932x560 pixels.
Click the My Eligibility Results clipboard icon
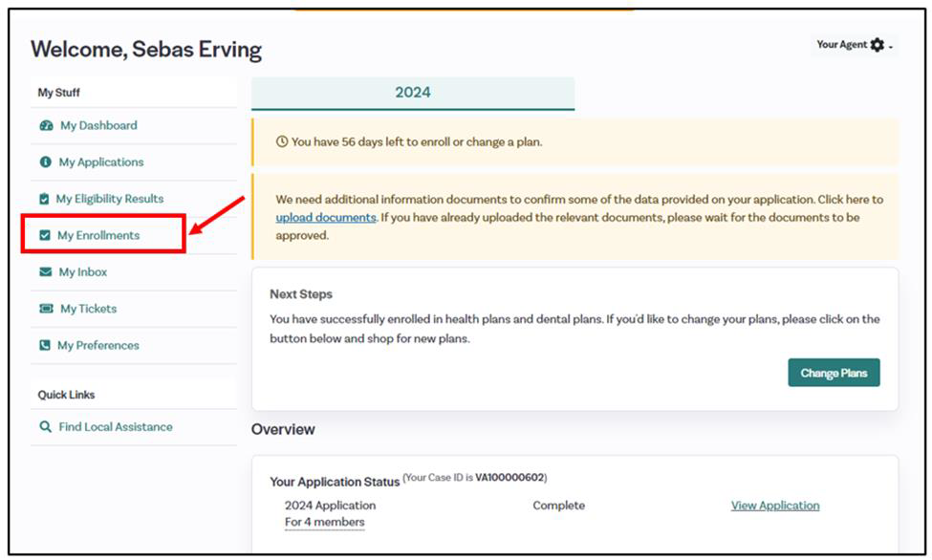coord(44,200)
